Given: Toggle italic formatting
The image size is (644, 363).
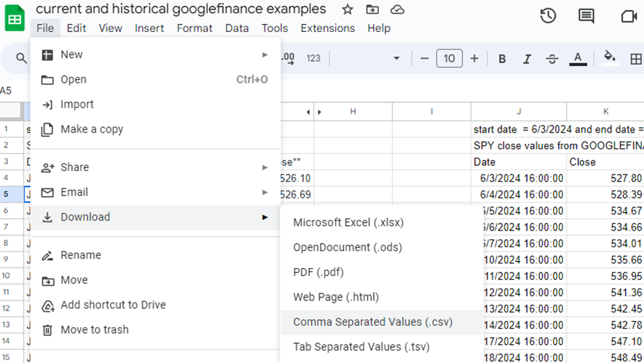Looking at the screenshot, I should point(527,59).
